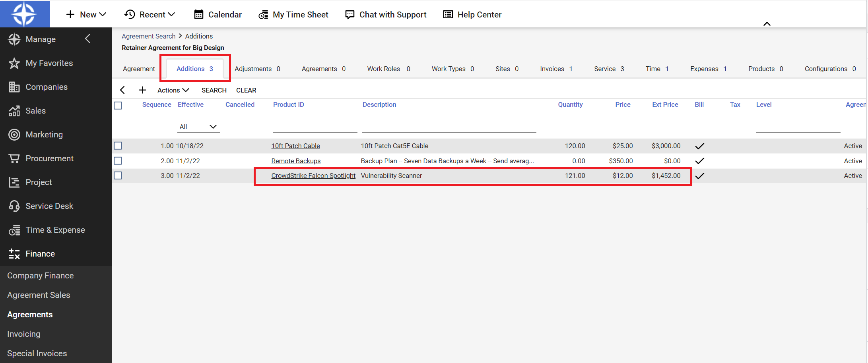The image size is (868, 363).
Task: Click the Level filter field
Action: tap(798, 127)
